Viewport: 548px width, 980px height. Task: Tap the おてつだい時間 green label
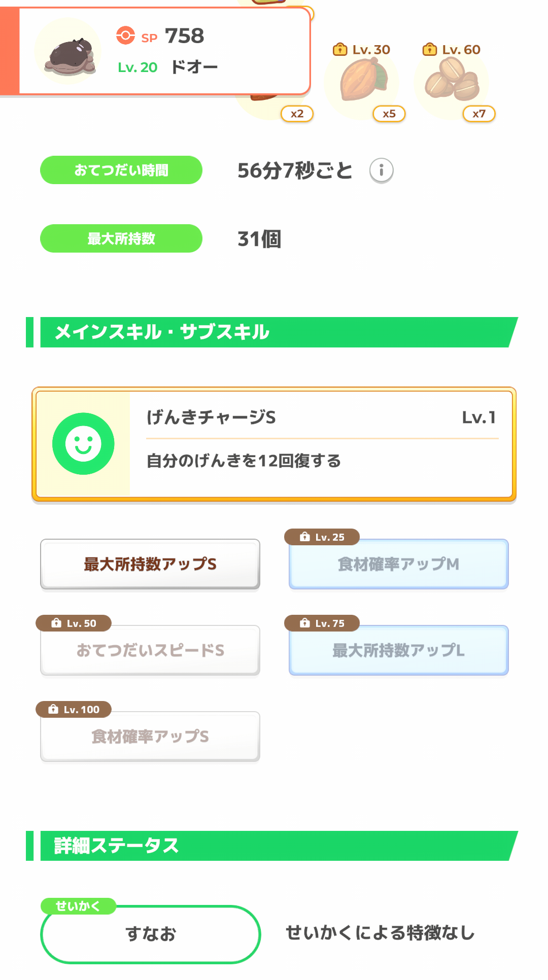point(121,170)
